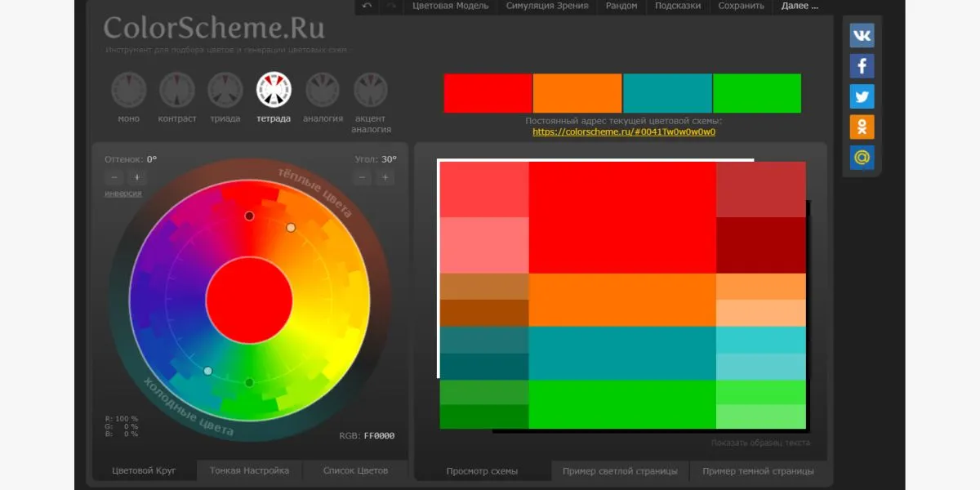Screen dimensions: 980x490
Task: Click the light dot on the teal hue
Action: click(207, 371)
